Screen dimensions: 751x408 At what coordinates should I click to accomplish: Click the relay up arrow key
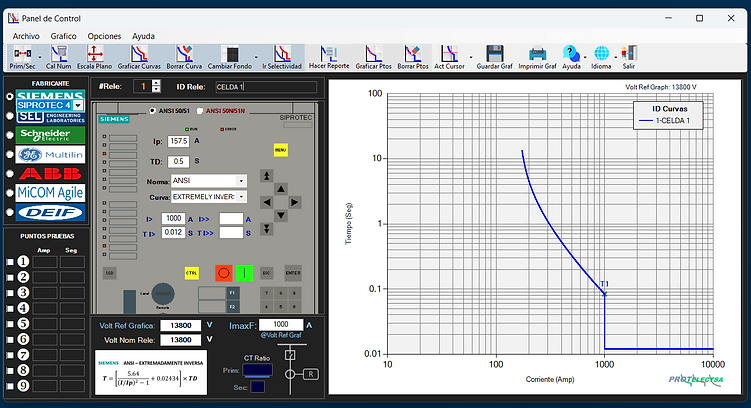coord(281,189)
